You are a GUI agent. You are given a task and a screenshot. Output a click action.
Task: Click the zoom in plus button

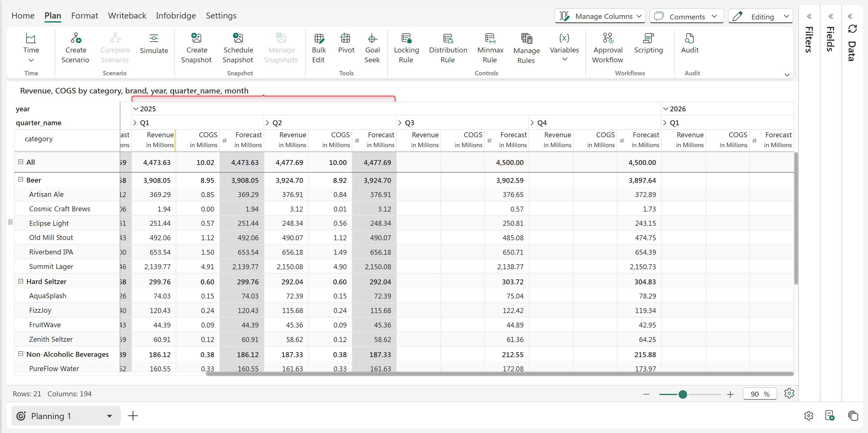[x=730, y=394]
